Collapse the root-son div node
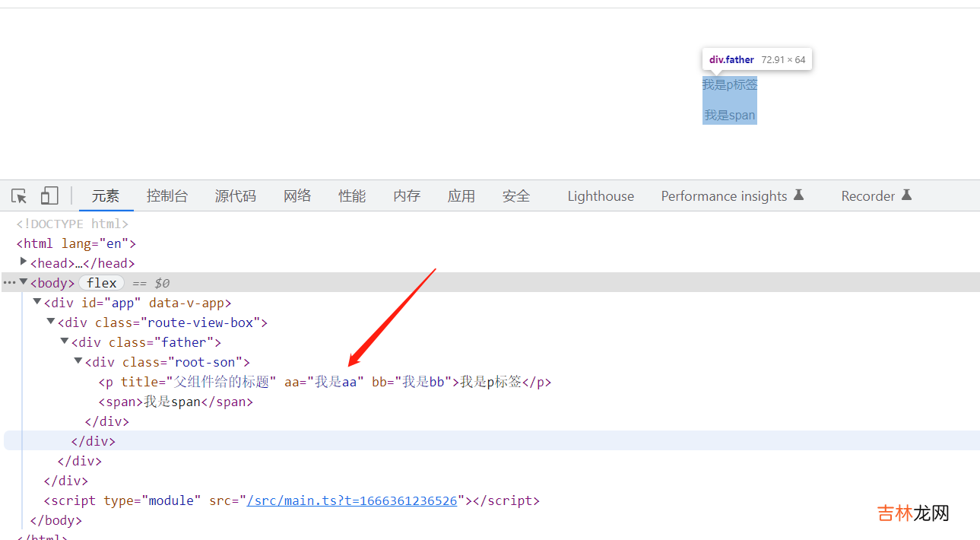 [78, 361]
